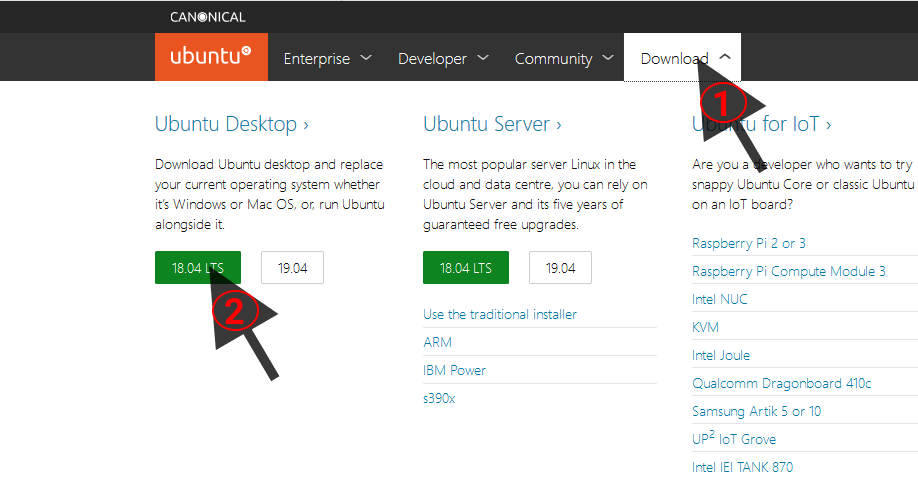The width and height of the screenshot is (918, 500).
Task: Download Ubuntu Desktop 18.04 LTS
Action: coord(198,268)
